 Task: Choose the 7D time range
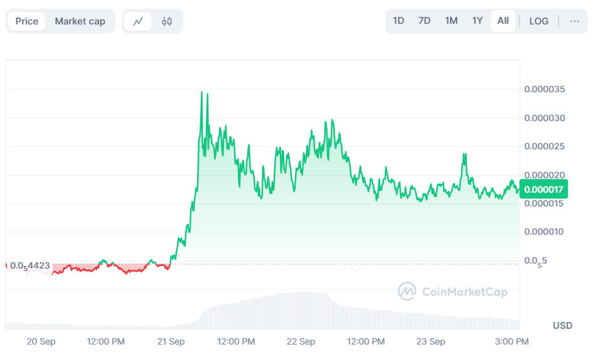point(424,21)
